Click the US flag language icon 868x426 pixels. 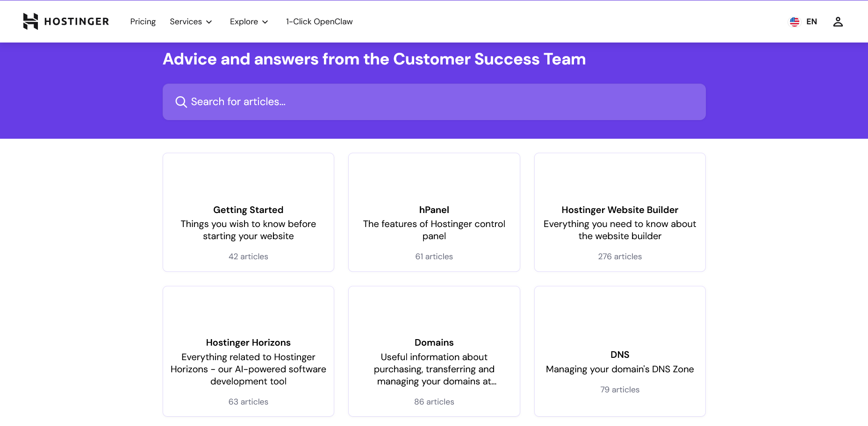click(x=795, y=21)
